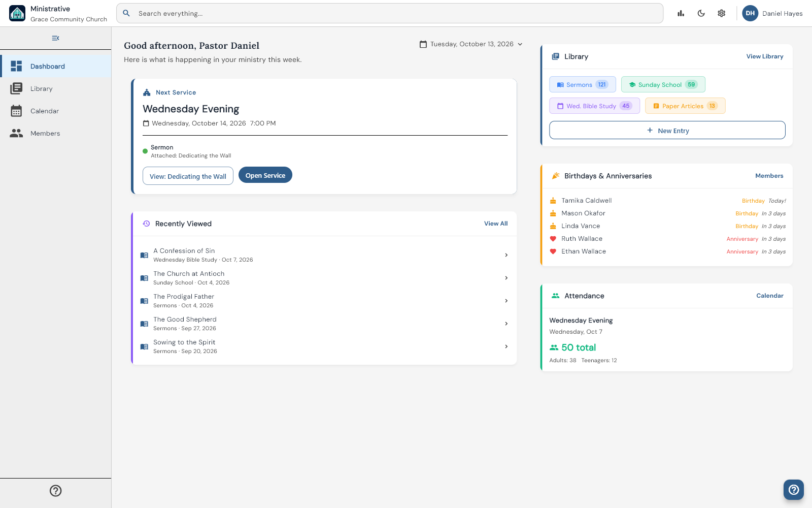
Task: Open Library in sidebar
Action: click(56, 88)
